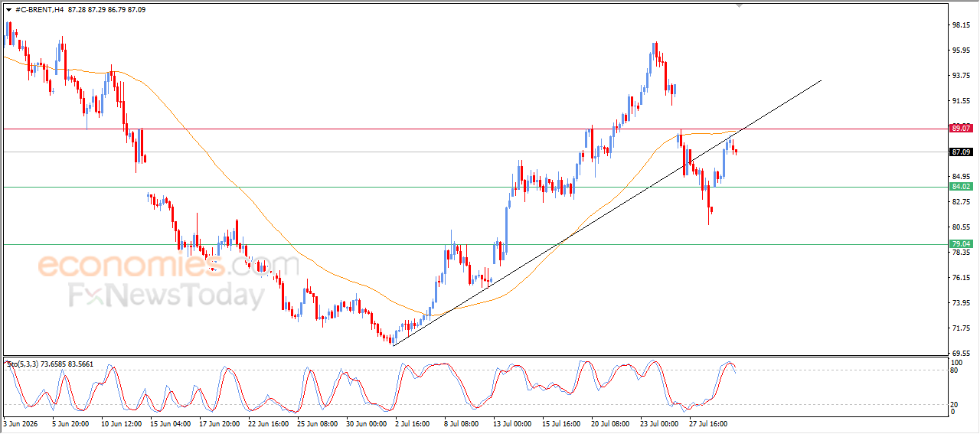The width and height of the screenshot is (980, 434).
Task: Click the green 84.02 price tag
Action: click(960, 187)
